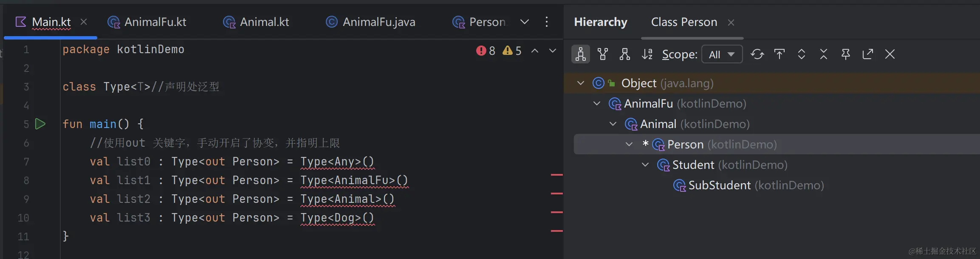Show class hierarchy view icon

point(580,54)
